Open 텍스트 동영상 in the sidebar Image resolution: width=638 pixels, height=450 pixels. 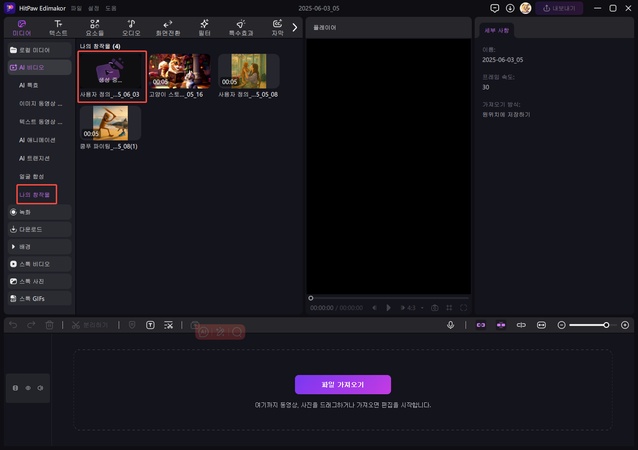pyautogui.click(x=41, y=122)
